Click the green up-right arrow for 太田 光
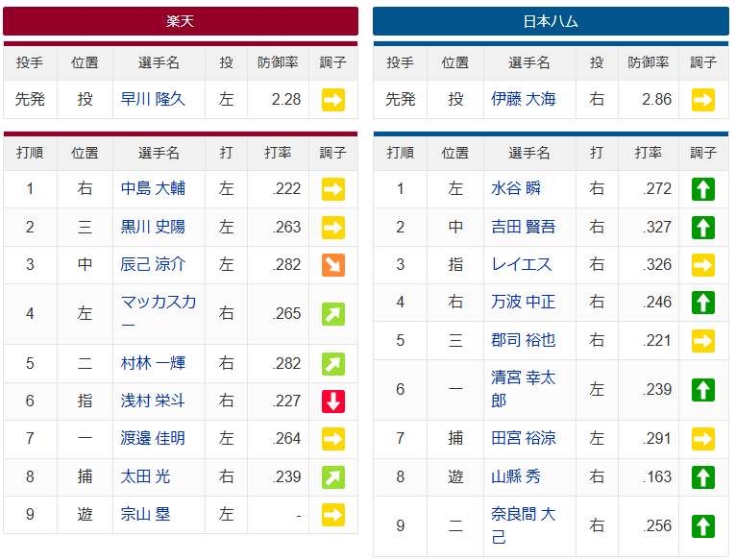This screenshot has width=736, height=560. click(333, 477)
